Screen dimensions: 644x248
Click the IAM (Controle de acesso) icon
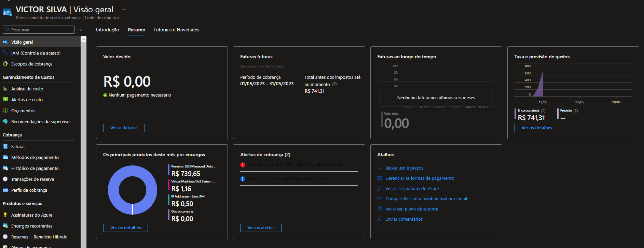(5, 53)
